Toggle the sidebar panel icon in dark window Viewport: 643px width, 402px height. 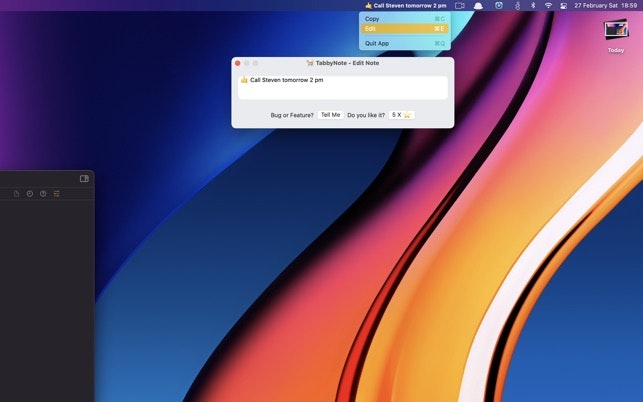(84, 178)
